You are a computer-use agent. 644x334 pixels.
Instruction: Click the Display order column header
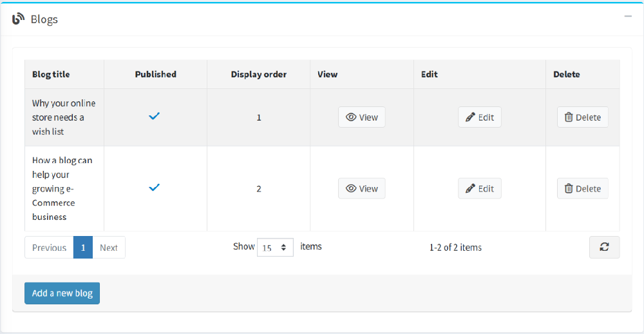tap(258, 74)
